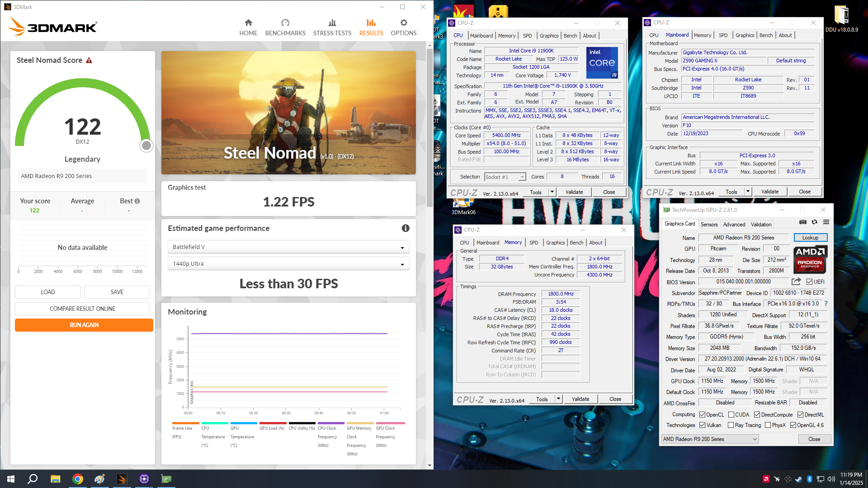Open the Windows Start menu
The image size is (868, 488).
[x=11, y=479]
